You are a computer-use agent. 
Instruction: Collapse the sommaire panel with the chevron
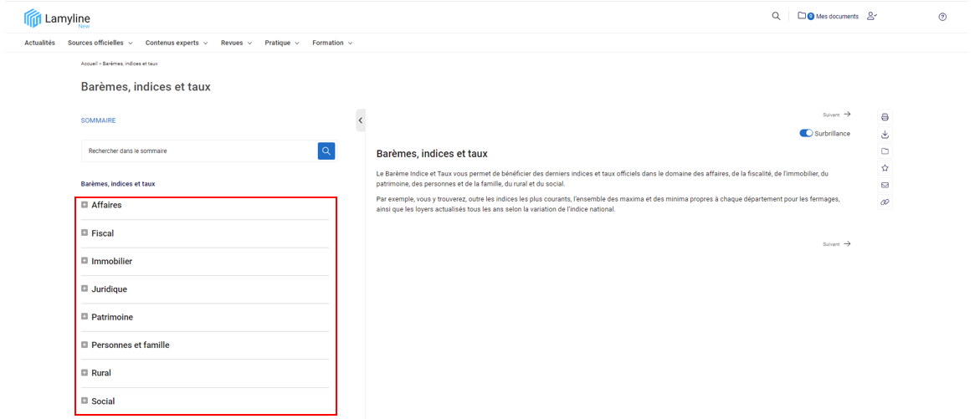click(x=360, y=120)
